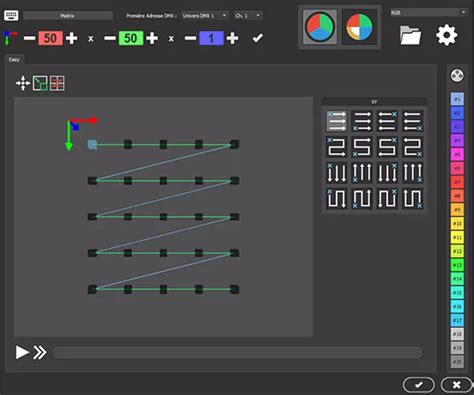
Task: Pick colour swatch #15
Action: [457, 293]
